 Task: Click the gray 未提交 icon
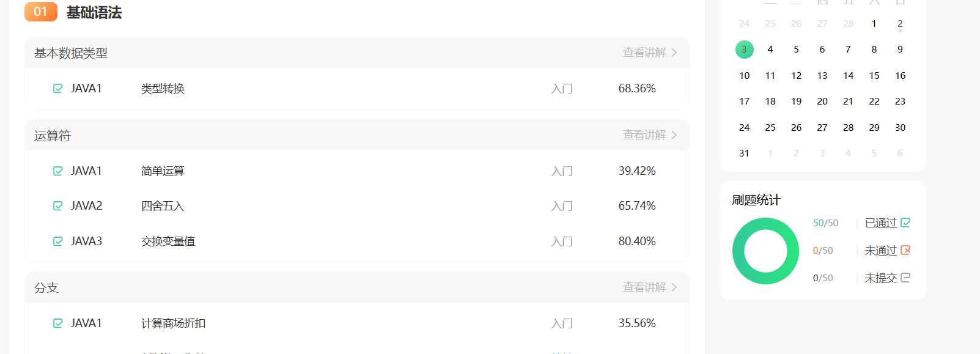tap(904, 278)
